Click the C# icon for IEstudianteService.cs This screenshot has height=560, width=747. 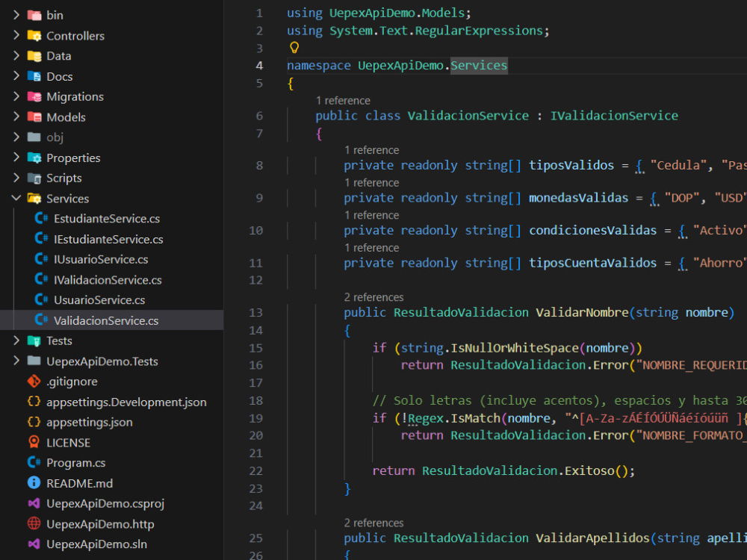(x=41, y=239)
